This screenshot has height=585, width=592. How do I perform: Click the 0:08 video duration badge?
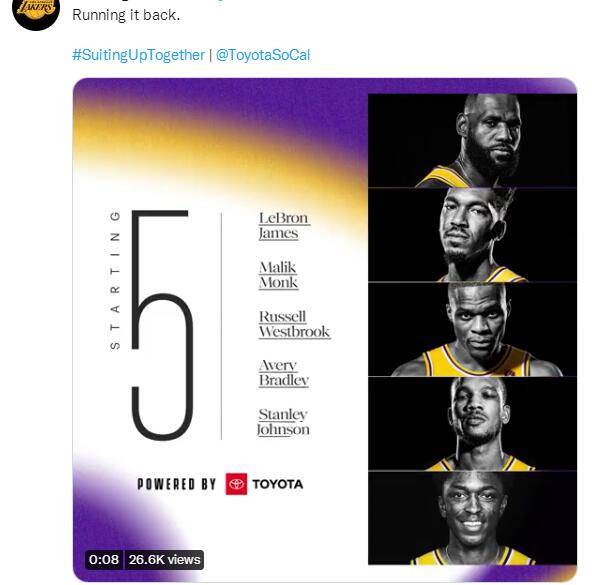(x=104, y=559)
